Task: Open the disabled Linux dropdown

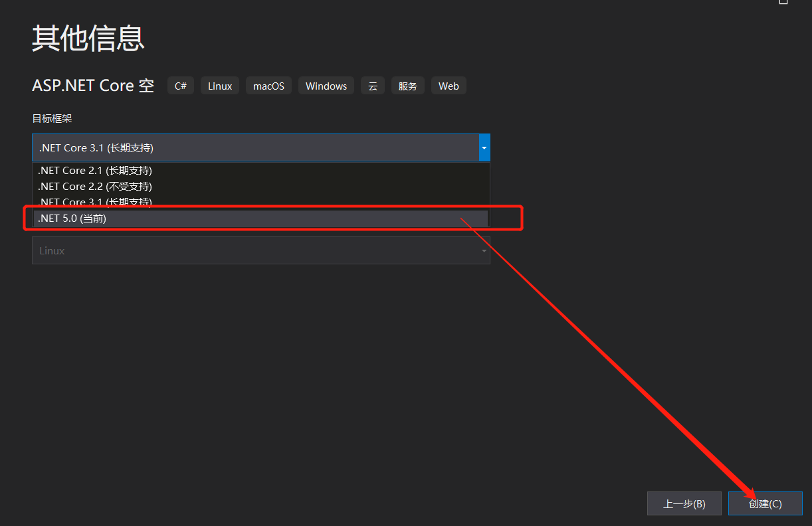Action: pyautogui.click(x=261, y=250)
